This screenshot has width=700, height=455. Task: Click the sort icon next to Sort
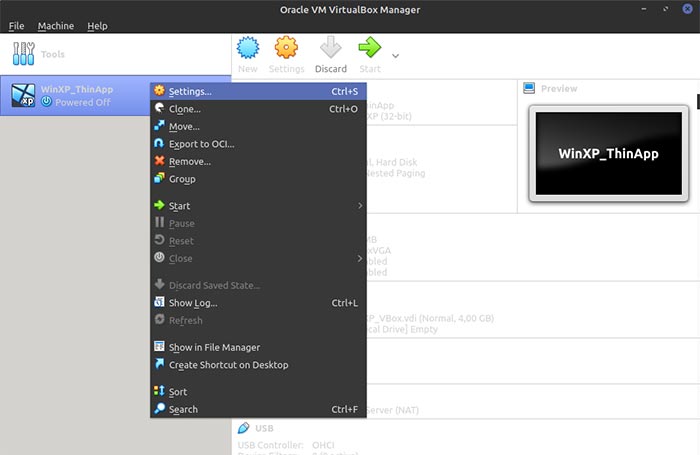click(x=159, y=391)
